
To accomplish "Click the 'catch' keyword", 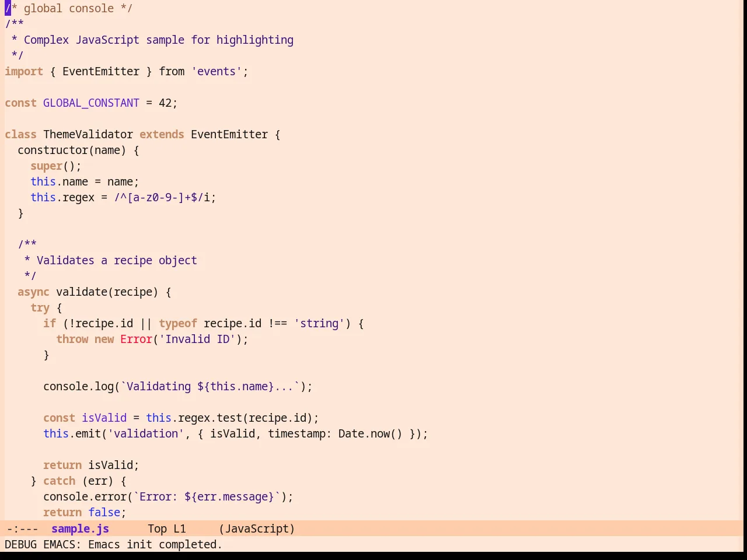I will point(59,481).
